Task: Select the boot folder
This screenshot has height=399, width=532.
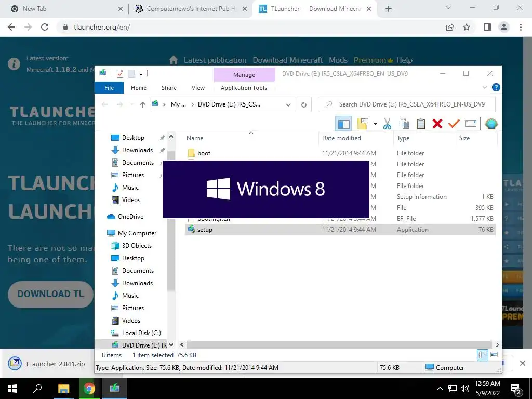Action: point(204,153)
